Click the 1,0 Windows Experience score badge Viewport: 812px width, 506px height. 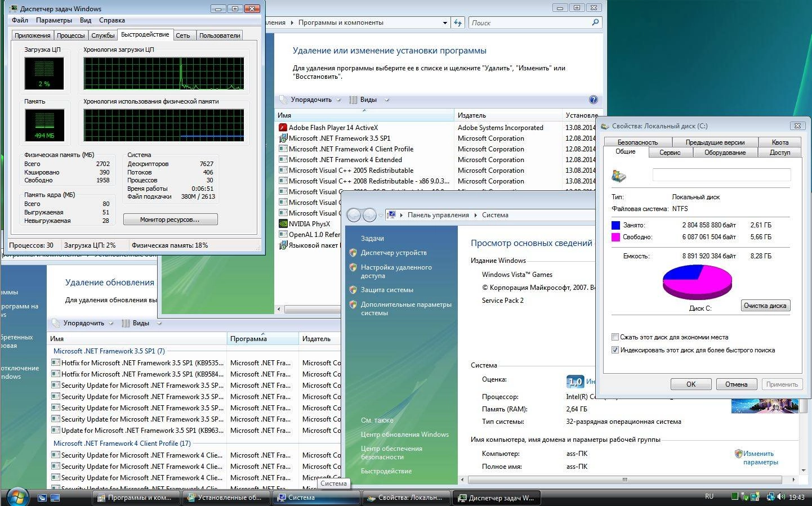[x=575, y=382]
